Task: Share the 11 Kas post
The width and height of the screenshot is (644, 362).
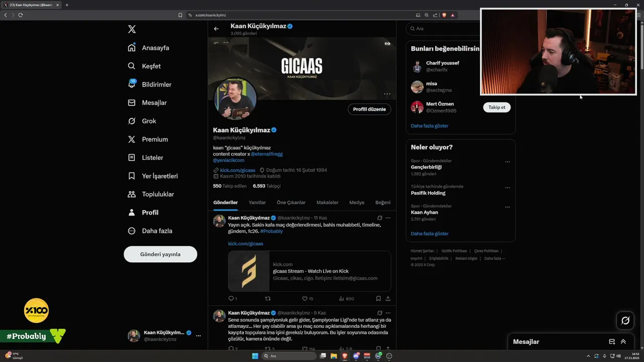Action: coord(388,298)
